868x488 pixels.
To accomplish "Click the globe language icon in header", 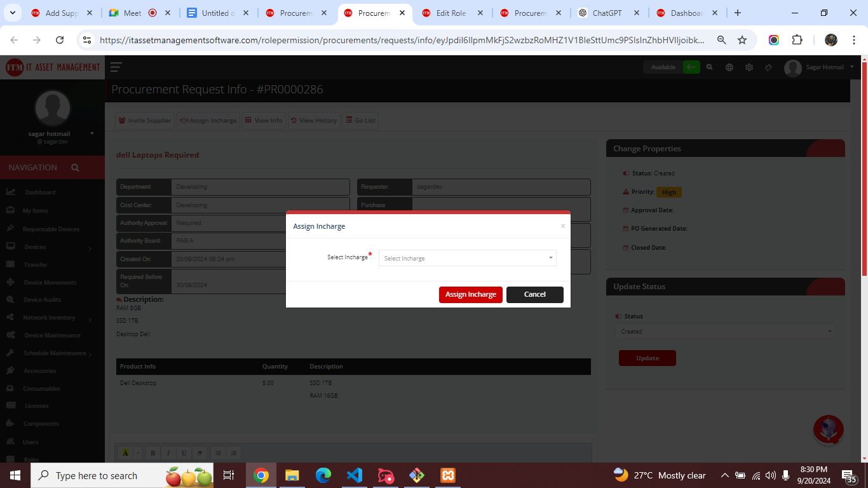I will pyautogui.click(x=729, y=67).
